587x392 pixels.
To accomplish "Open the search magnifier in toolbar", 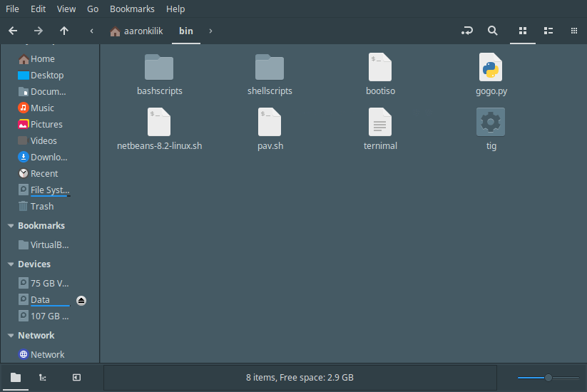I will coord(492,31).
